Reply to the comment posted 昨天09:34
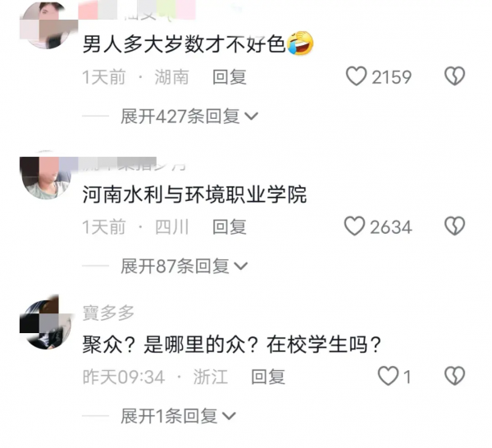 [268, 377]
